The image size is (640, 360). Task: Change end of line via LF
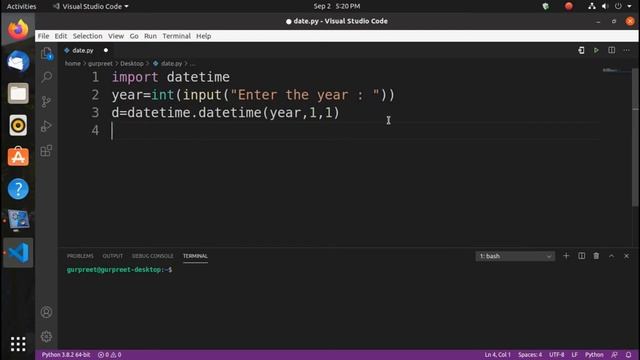[x=574, y=355]
